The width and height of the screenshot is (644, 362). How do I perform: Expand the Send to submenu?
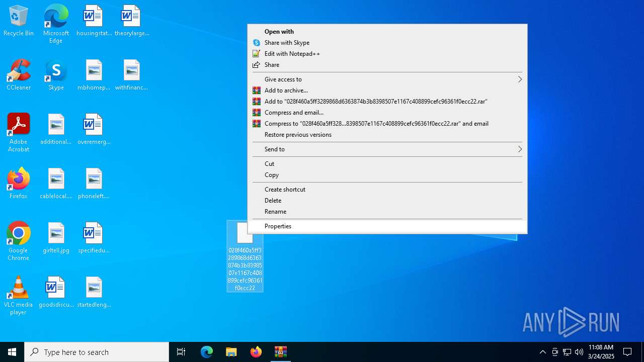[387, 149]
